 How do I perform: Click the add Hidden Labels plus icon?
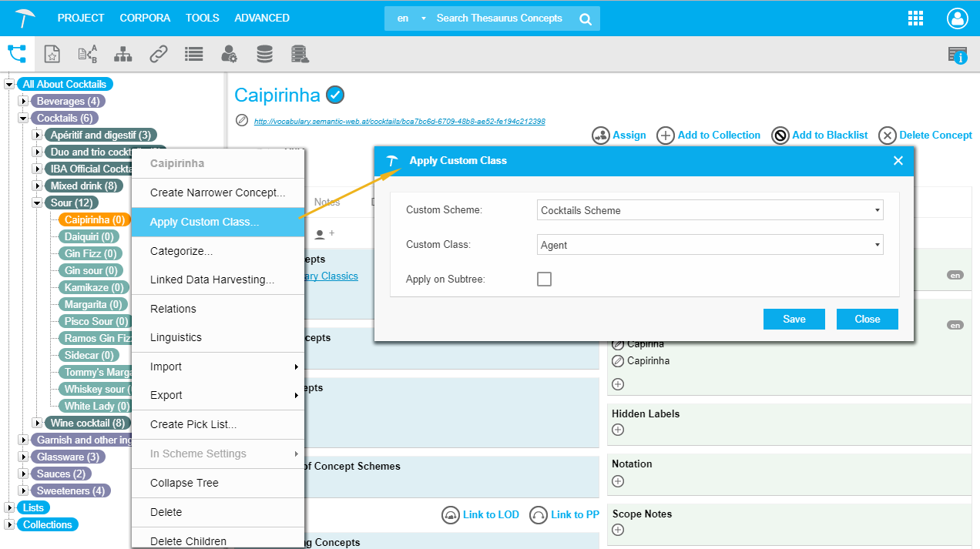[x=617, y=430]
